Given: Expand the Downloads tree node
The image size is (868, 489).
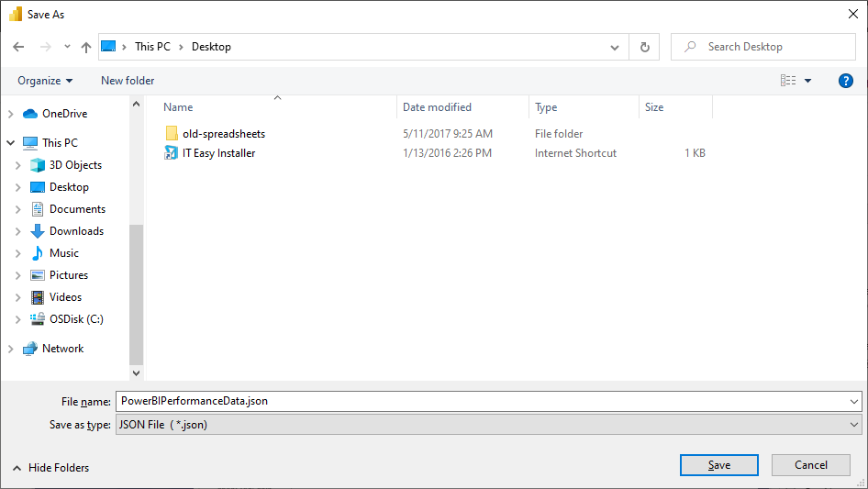Looking at the screenshot, I should click(17, 231).
